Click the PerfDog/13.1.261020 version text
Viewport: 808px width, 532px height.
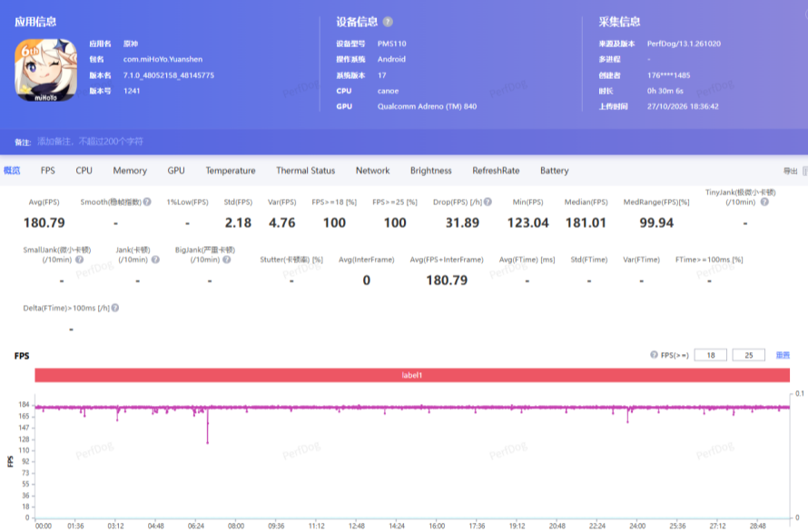coord(684,44)
